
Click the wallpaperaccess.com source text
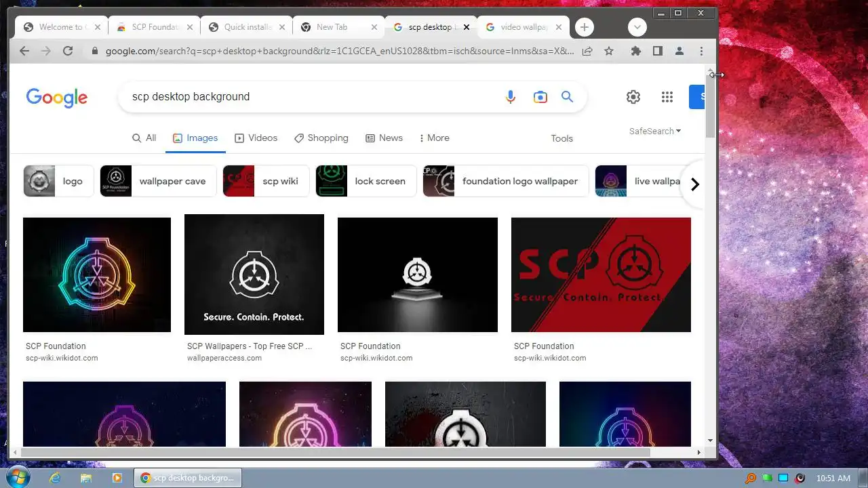click(x=224, y=358)
